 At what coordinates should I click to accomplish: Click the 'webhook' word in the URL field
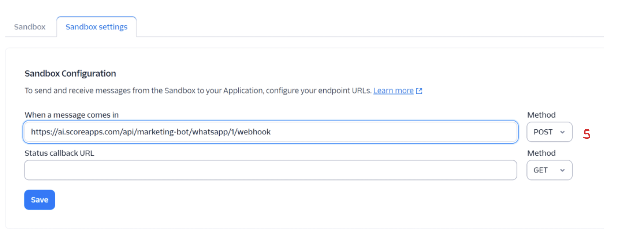pos(254,132)
